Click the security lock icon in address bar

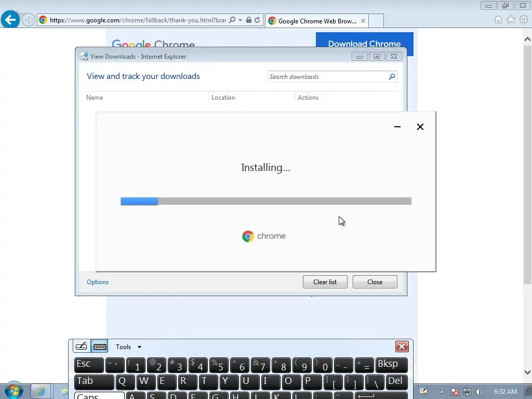click(x=249, y=20)
